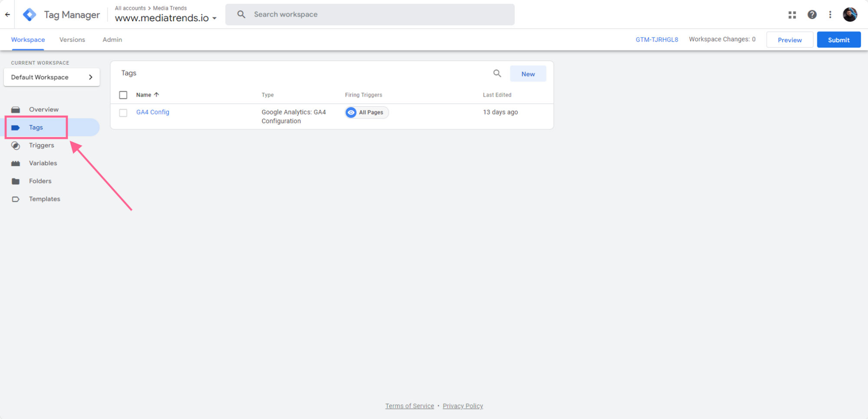Switch to the Workspace tab
Image resolution: width=868 pixels, height=419 pixels.
tap(28, 40)
